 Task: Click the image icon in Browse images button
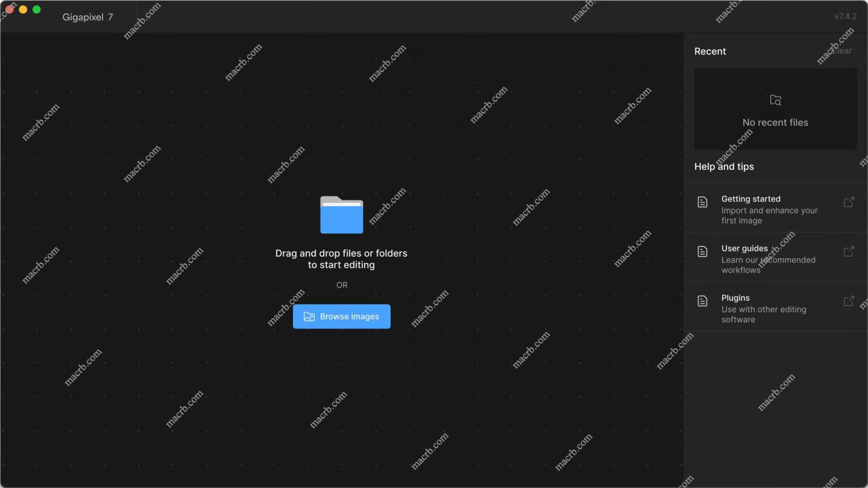(309, 316)
